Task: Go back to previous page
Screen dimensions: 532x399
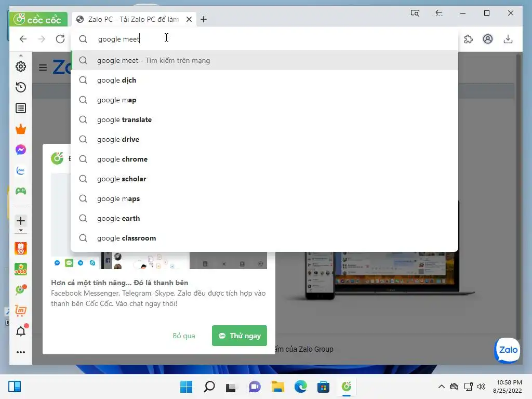Action: tap(23, 39)
